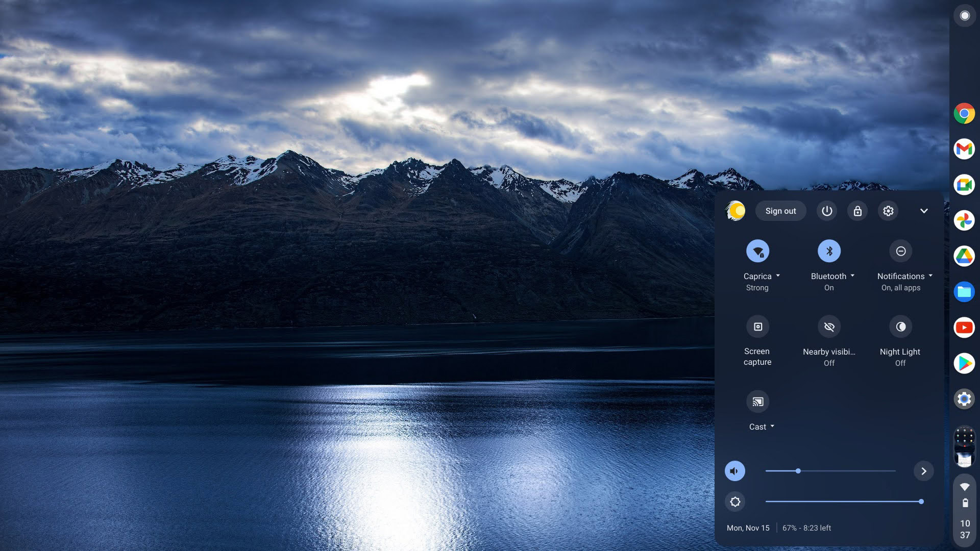The height and width of the screenshot is (551, 980).
Task: Click the Sign out button
Action: point(780,211)
